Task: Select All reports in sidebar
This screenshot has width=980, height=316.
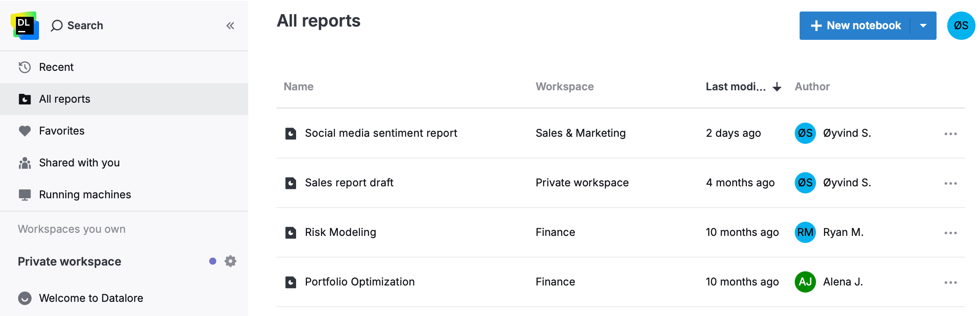Action: [x=65, y=99]
